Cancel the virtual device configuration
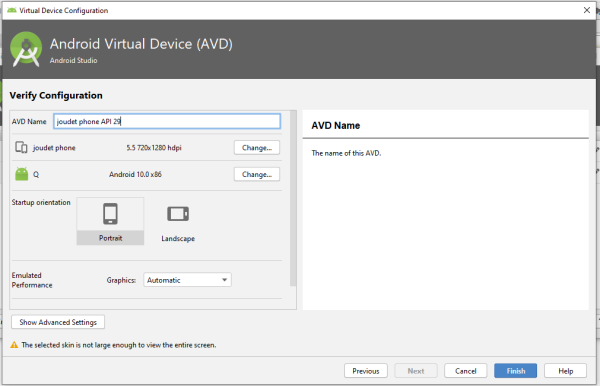 tap(465, 370)
